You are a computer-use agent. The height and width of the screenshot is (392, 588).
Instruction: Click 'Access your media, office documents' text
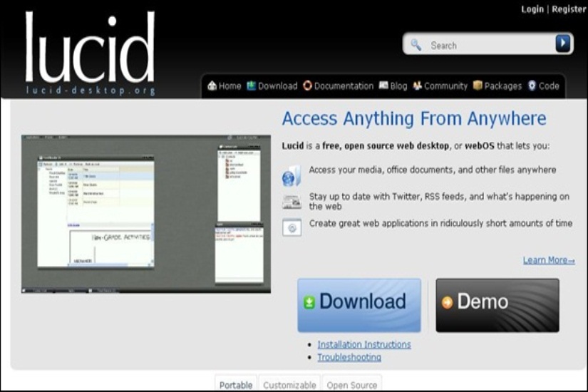pos(433,170)
